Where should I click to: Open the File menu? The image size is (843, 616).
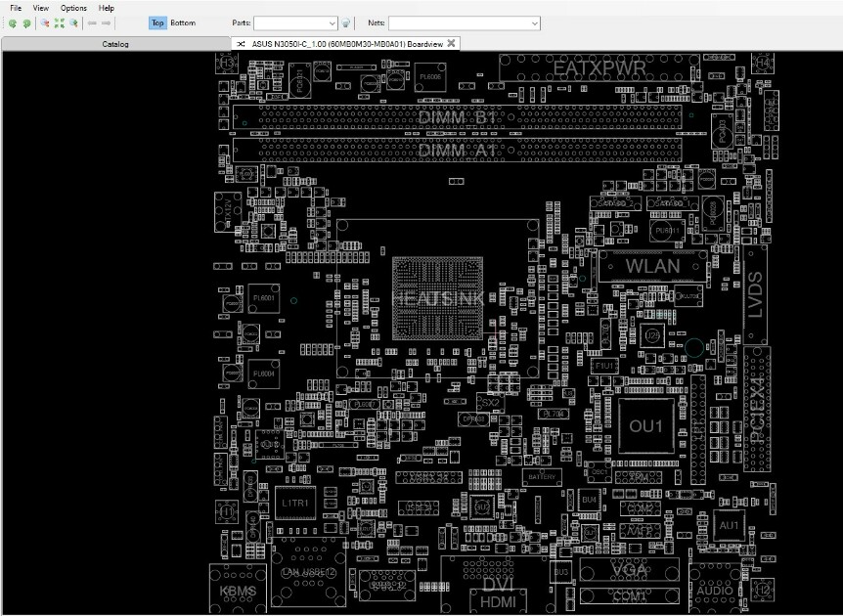coord(16,8)
